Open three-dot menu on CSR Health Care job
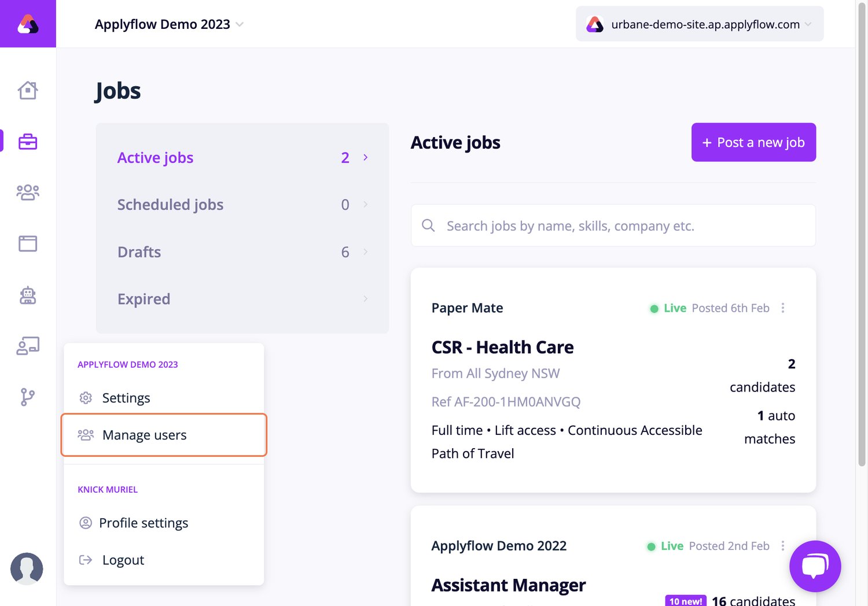Image resolution: width=868 pixels, height=606 pixels. tap(783, 308)
